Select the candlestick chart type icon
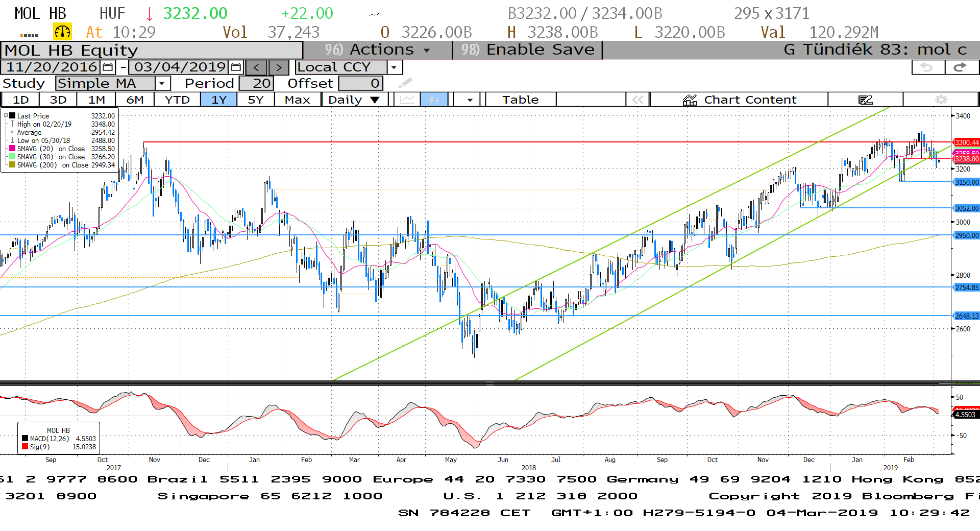 434,100
